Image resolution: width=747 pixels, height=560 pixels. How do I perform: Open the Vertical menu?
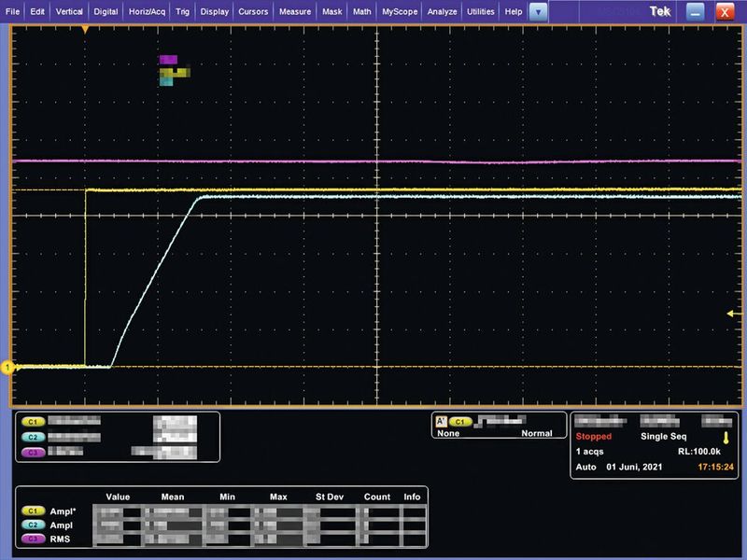[x=69, y=12]
